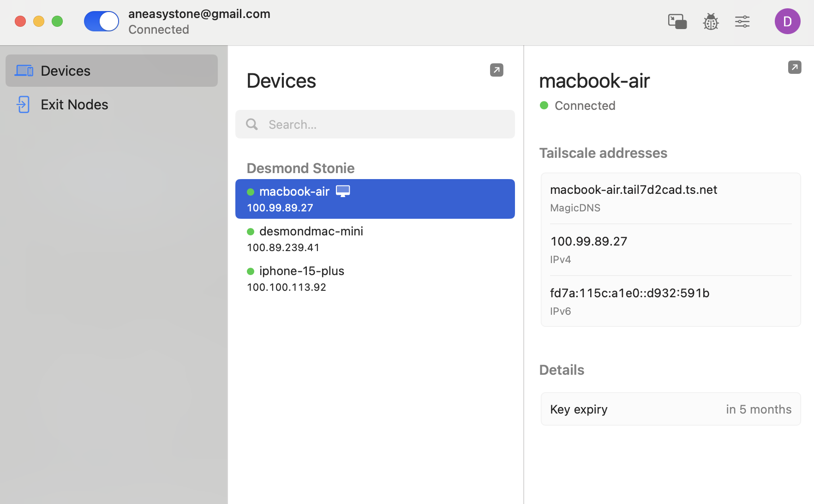The image size is (814, 504).
Task: Open the debug bug icon
Action: (x=711, y=22)
